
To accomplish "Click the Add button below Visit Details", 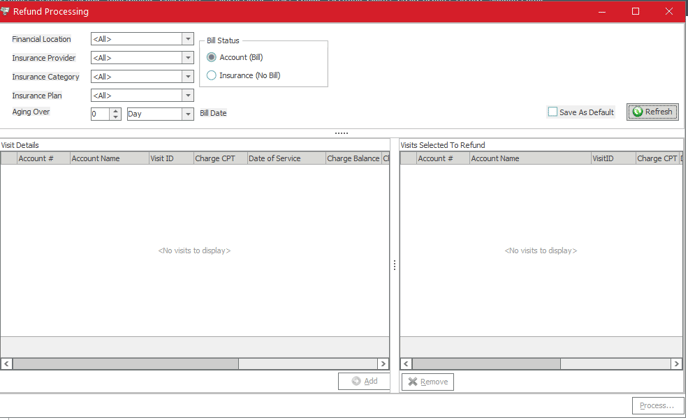I will [364, 382].
